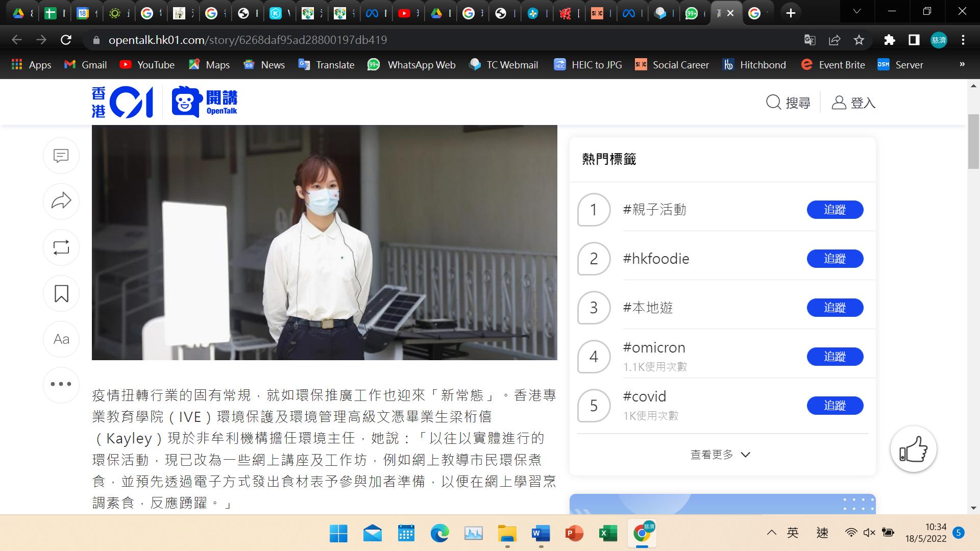Viewport: 980px width, 551px height.
Task: Click the thumbs-up like button
Action: click(x=913, y=449)
